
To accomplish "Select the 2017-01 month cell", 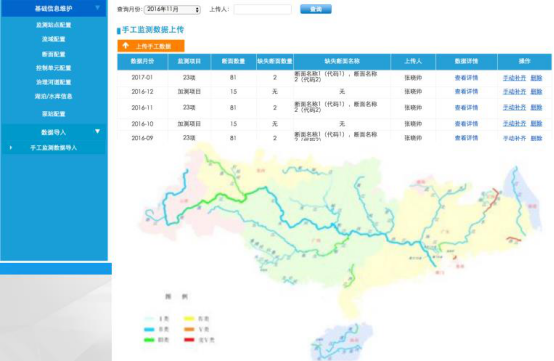I will click(x=142, y=77).
